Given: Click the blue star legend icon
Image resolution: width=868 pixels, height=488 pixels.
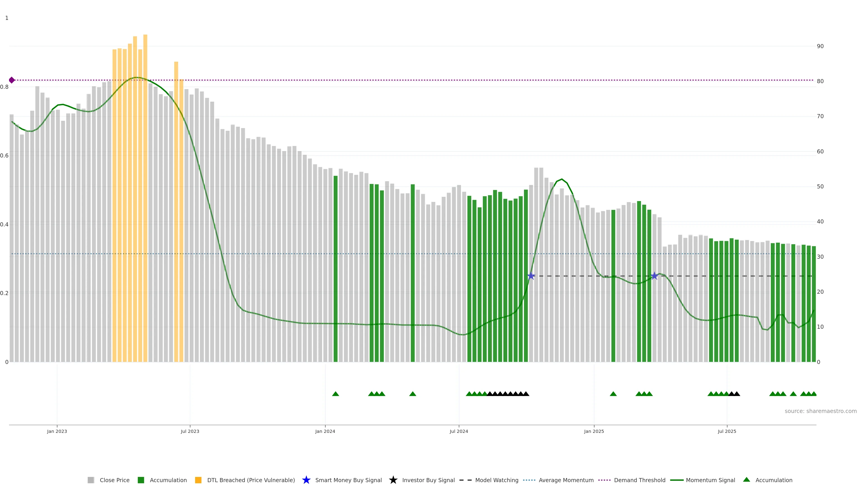Looking at the screenshot, I should coord(306,480).
